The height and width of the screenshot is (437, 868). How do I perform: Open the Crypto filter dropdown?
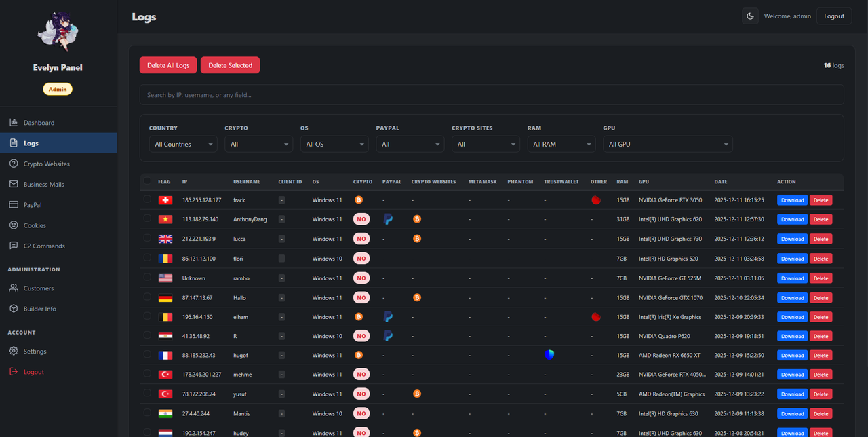[259, 144]
